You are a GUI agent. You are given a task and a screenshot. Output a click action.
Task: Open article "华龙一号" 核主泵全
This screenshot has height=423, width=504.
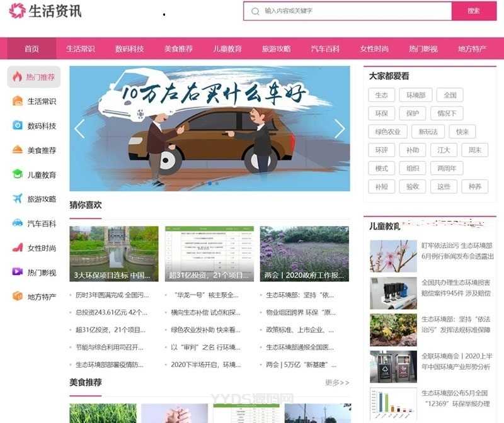(206, 295)
